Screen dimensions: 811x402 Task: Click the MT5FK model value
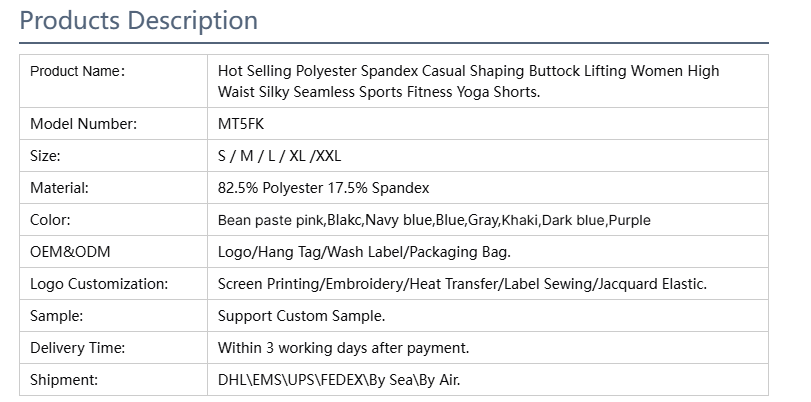click(241, 124)
